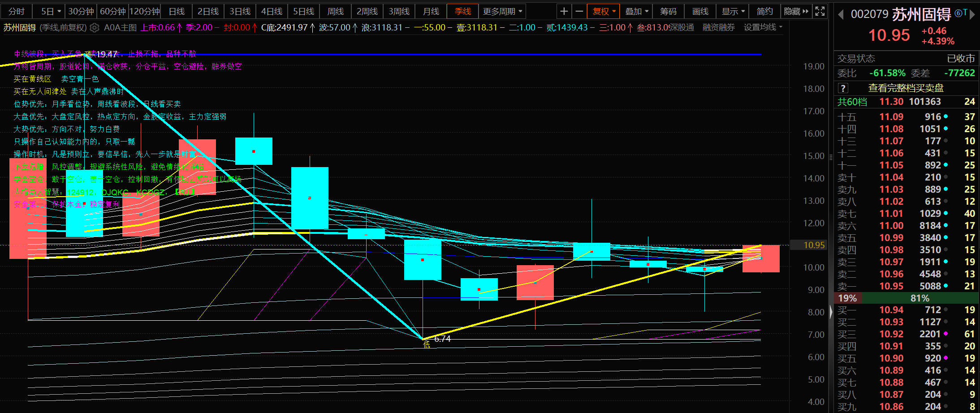Select the active 季线 quarterly tab
Viewport: 980px width, 413px height.
click(462, 12)
